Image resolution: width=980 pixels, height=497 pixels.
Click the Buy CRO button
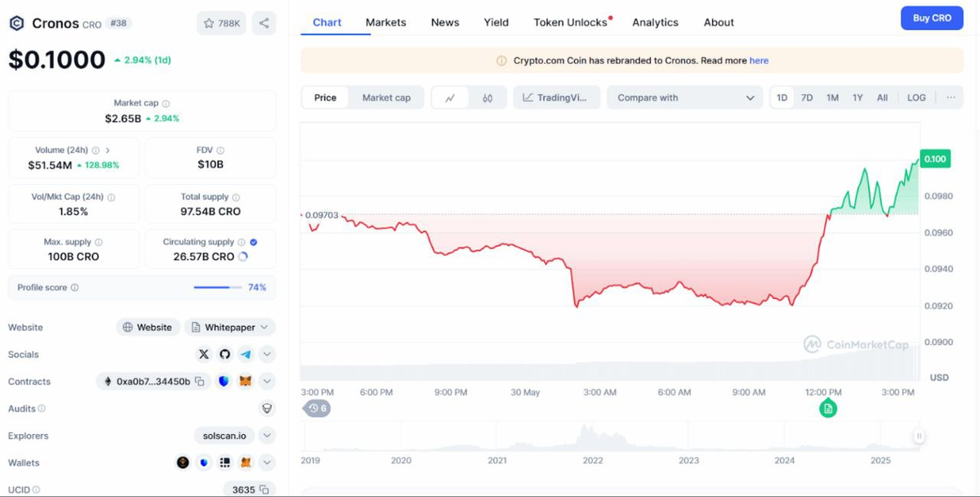click(931, 18)
